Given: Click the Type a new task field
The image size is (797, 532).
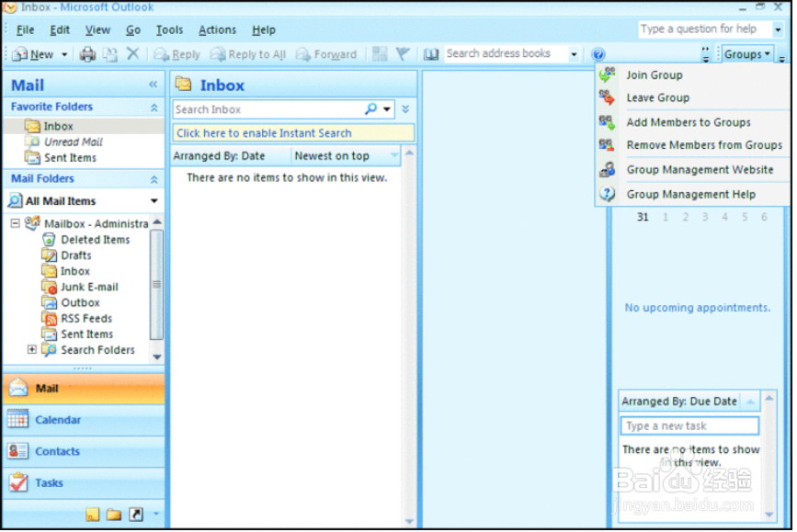Looking at the screenshot, I should coord(689,425).
